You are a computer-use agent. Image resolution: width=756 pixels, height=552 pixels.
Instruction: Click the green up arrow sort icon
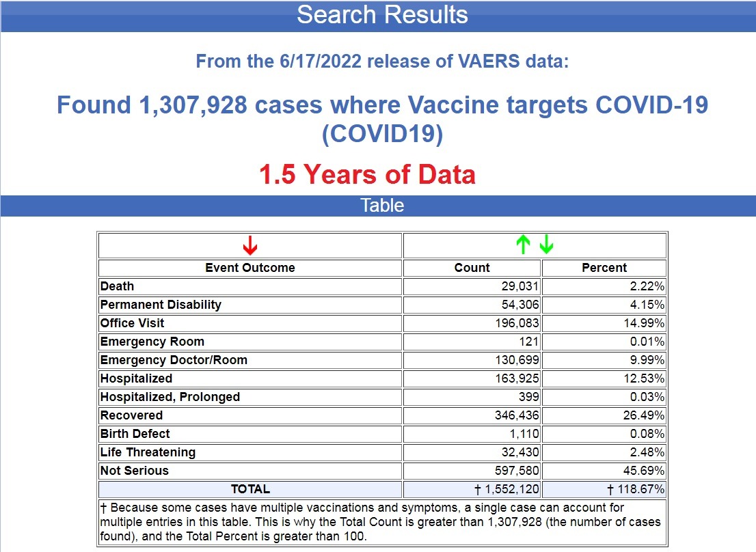523,245
